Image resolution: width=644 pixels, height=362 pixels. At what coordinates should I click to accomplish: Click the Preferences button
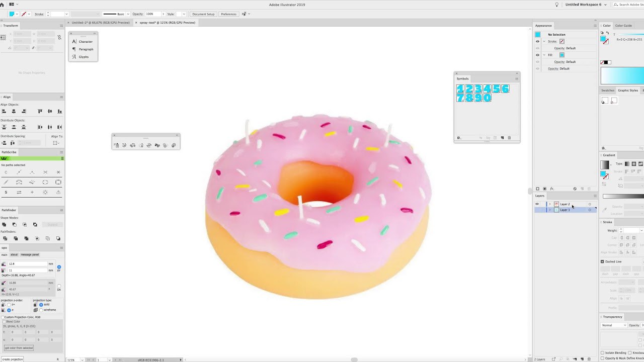228,14
